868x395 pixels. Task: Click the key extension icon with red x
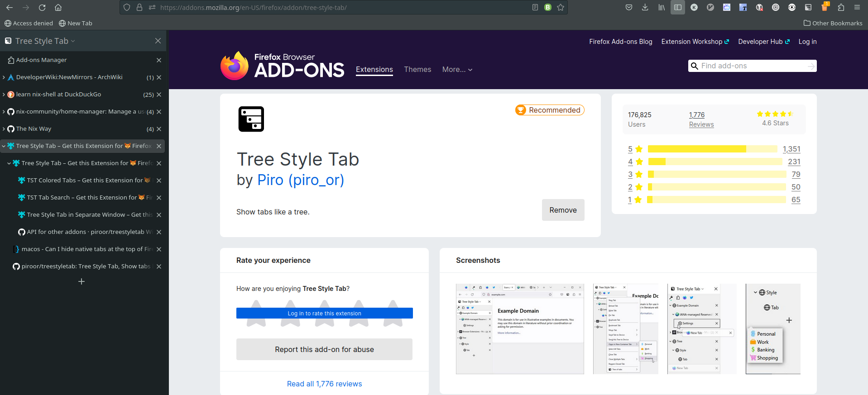coord(759,7)
